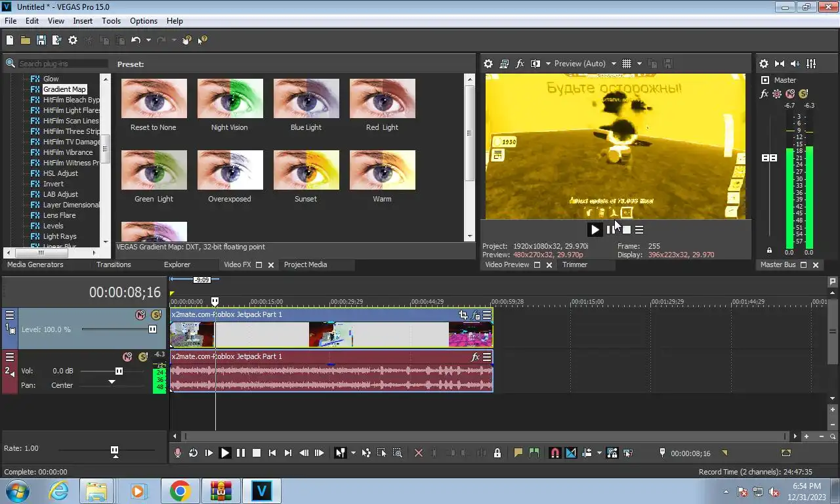The height and width of the screenshot is (504, 840).
Task: Click the Undo arrow icon
Action: (x=136, y=40)
